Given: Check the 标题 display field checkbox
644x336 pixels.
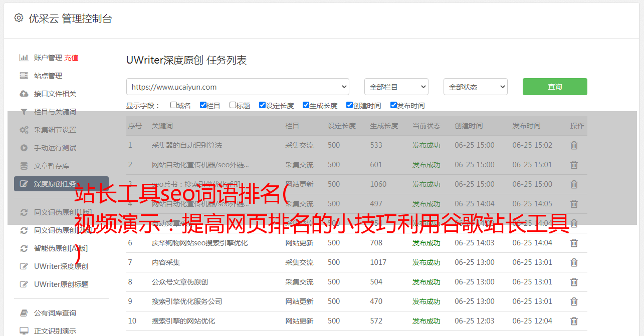Looking at the screenshot, I should tap(233, 105).
